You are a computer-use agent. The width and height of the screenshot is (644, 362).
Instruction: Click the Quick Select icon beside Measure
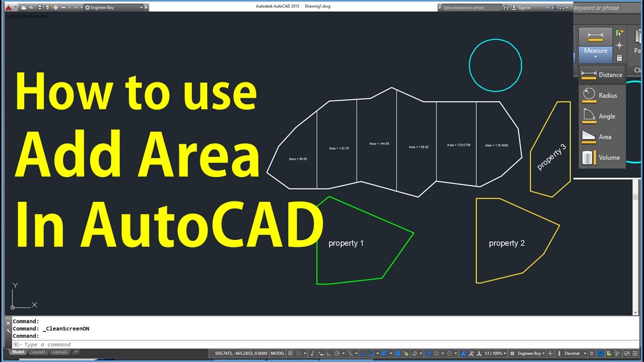[x=619, y=33]
